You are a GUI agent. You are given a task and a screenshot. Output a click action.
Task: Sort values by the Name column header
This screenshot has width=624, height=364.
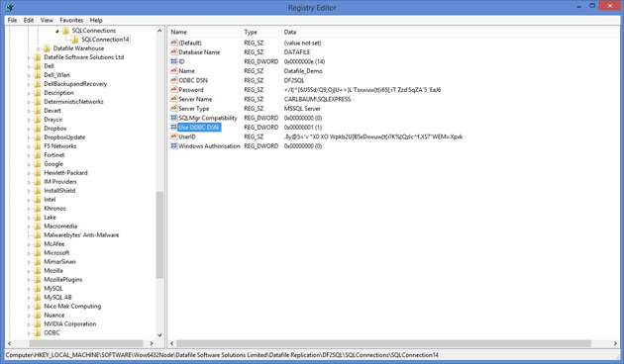(205, 32)
